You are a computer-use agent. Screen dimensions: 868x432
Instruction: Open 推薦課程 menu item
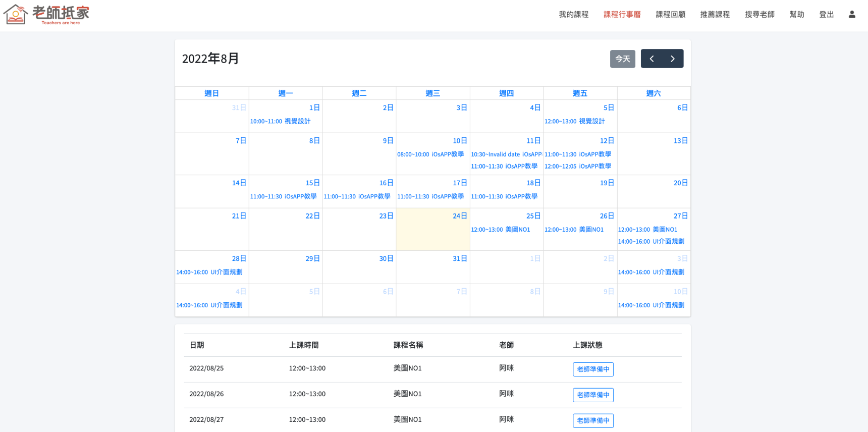coord(715,15)
